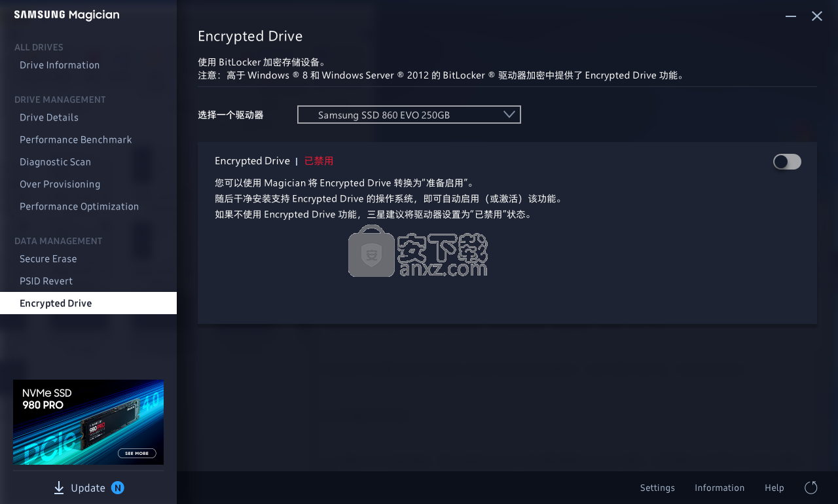Screen dimensions: 838x504
Task: Click the 使用 BitLocker 加密存储设备 description line
Action: pyautogui.click(x=262, y=62)
